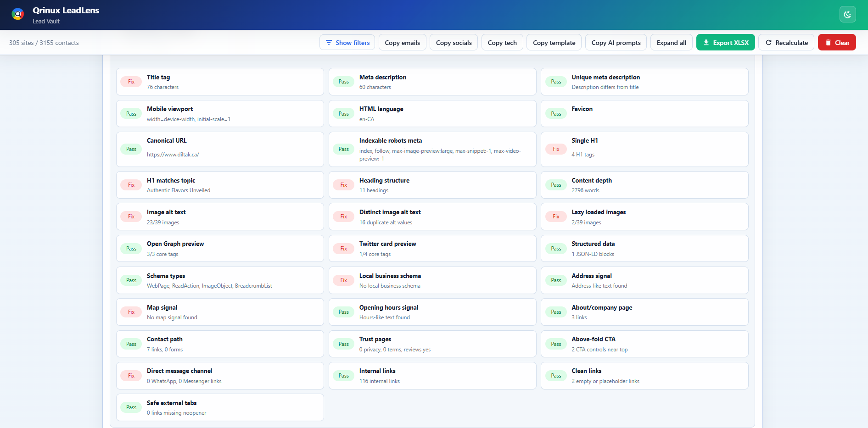Export leads as XLSX
Viewport: 868px width, 428px height.
(x=726, y=43)
